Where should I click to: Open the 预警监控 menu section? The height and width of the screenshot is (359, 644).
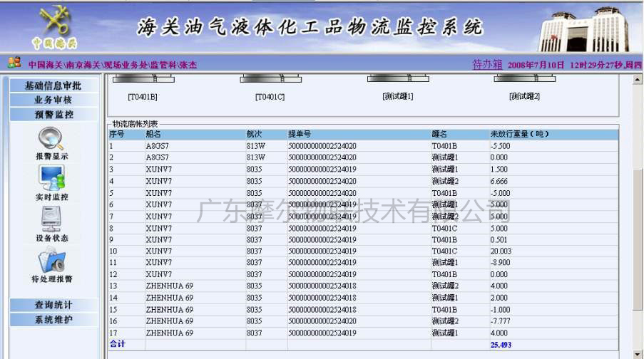pyautogui.click(x=53, y=115)
